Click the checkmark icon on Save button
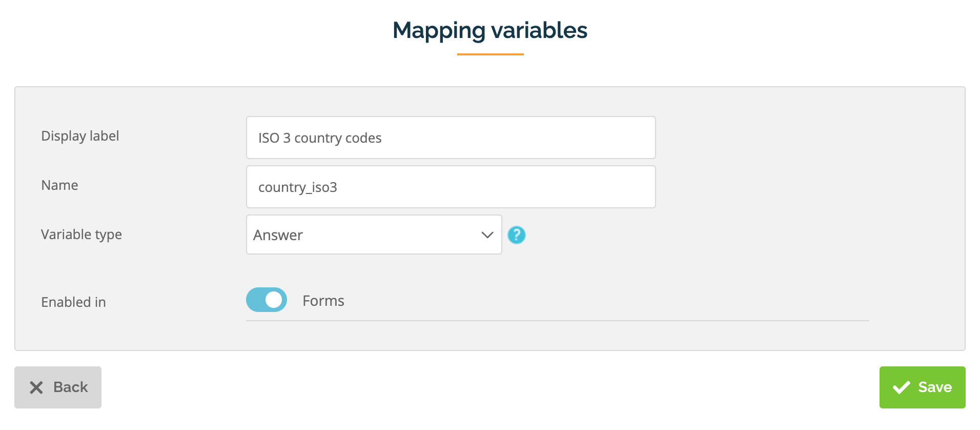Viewport: 980px width, 430px height. coord(901,387)
